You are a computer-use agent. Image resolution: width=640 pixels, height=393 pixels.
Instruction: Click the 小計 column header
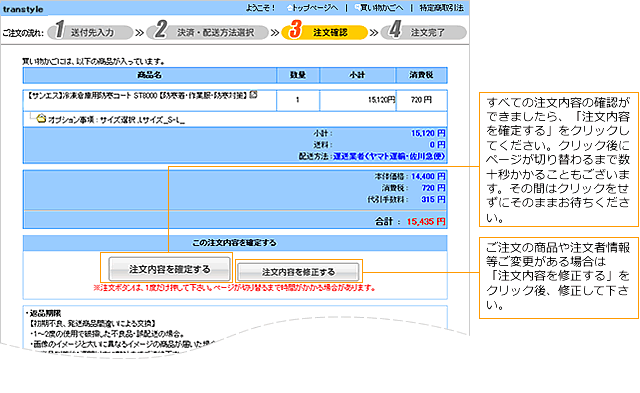[x=357, y=75]
